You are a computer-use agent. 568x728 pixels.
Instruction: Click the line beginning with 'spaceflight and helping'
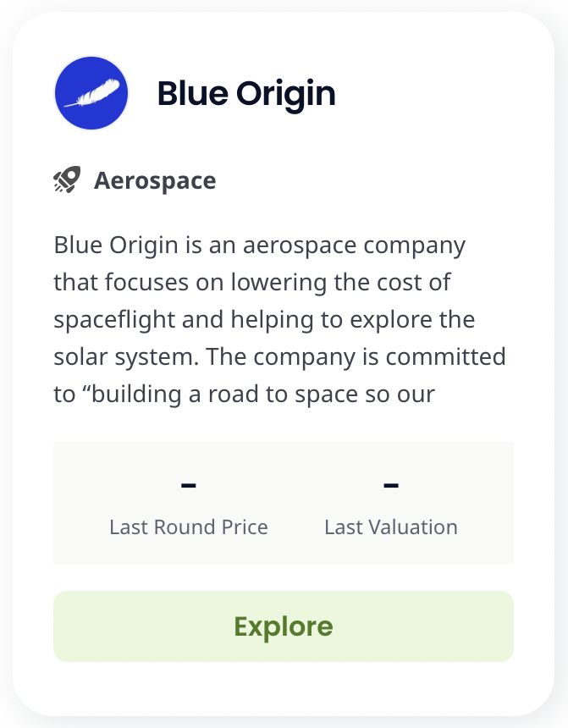click(264, 320)
